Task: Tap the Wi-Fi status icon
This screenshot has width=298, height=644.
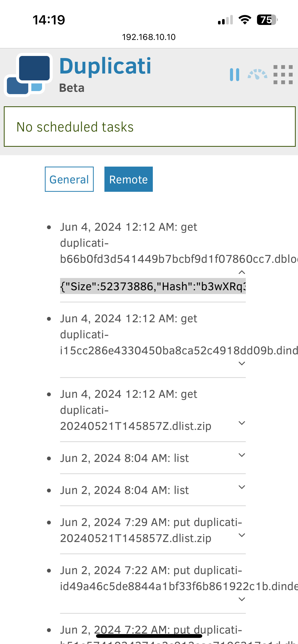Action: (245, 20)
